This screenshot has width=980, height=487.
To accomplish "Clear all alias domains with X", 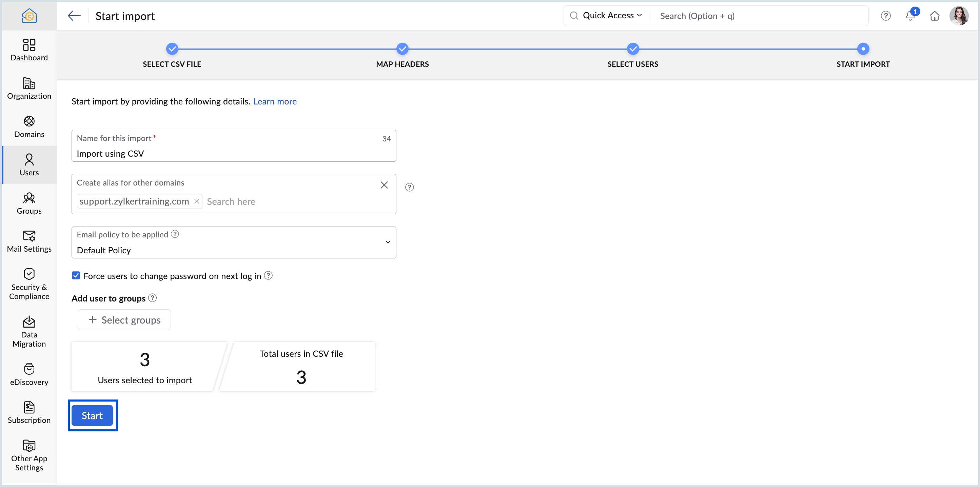I will [384, 185].
